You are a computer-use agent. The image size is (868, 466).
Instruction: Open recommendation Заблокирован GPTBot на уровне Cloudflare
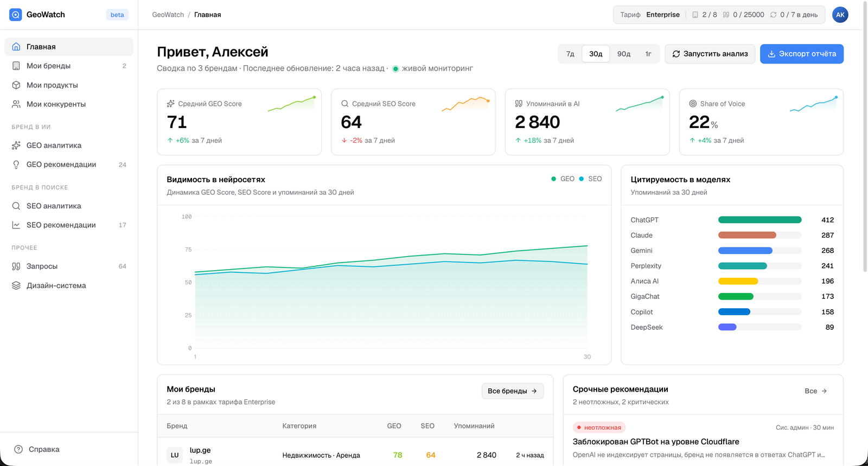coord(656,442)
